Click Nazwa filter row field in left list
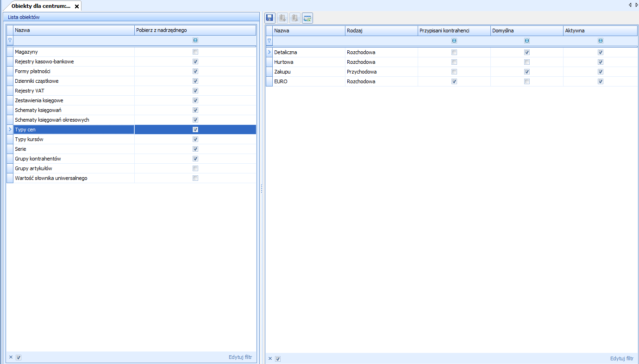The width and height of the screenshot is (639, 364). point(74,40)
